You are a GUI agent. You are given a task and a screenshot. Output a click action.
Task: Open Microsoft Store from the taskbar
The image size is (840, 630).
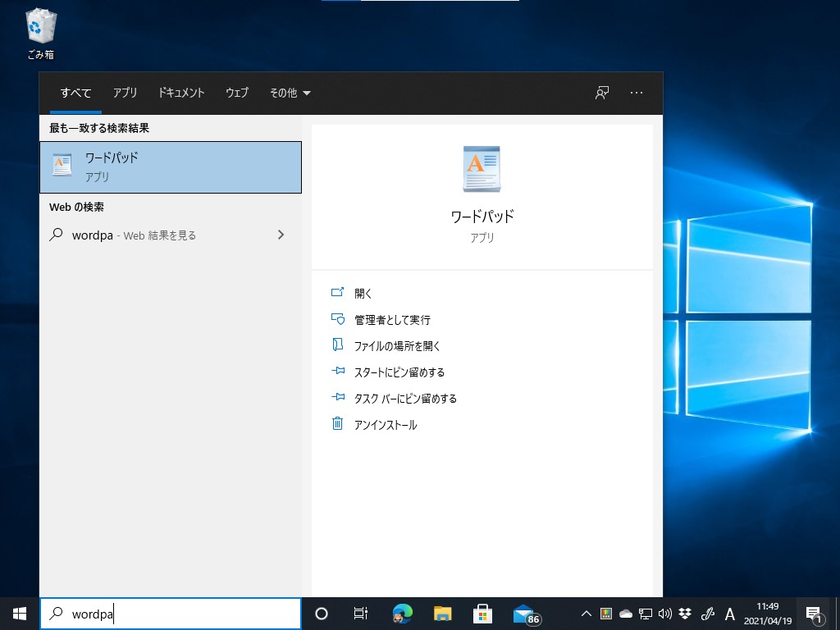pos(482,614)
